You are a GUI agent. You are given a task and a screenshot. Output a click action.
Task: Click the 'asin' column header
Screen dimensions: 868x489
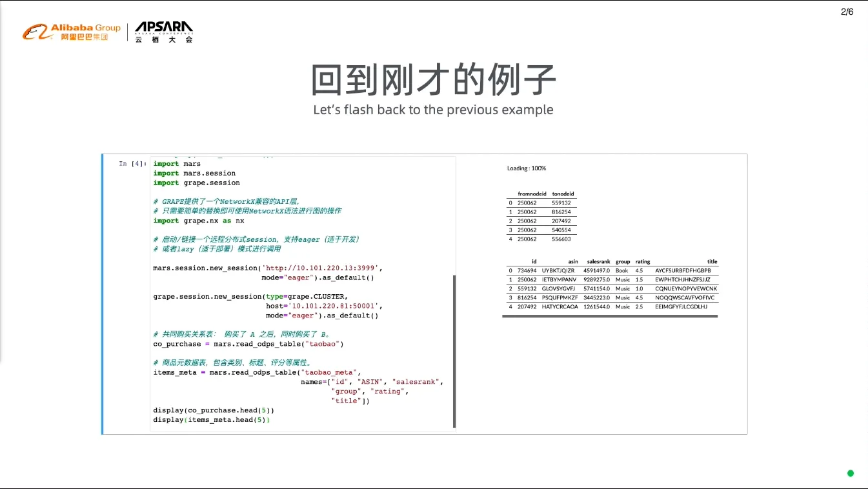click(573, 262)
